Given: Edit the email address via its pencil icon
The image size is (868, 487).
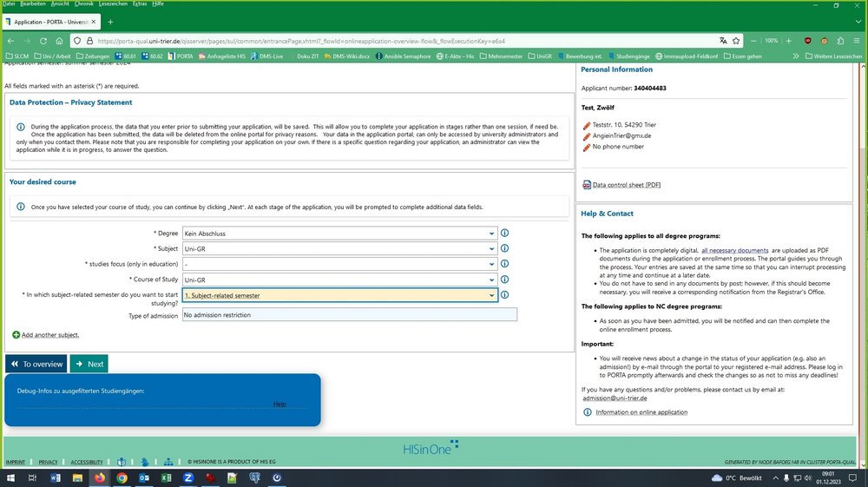Looking at the screenshot, I should [586, 136].
